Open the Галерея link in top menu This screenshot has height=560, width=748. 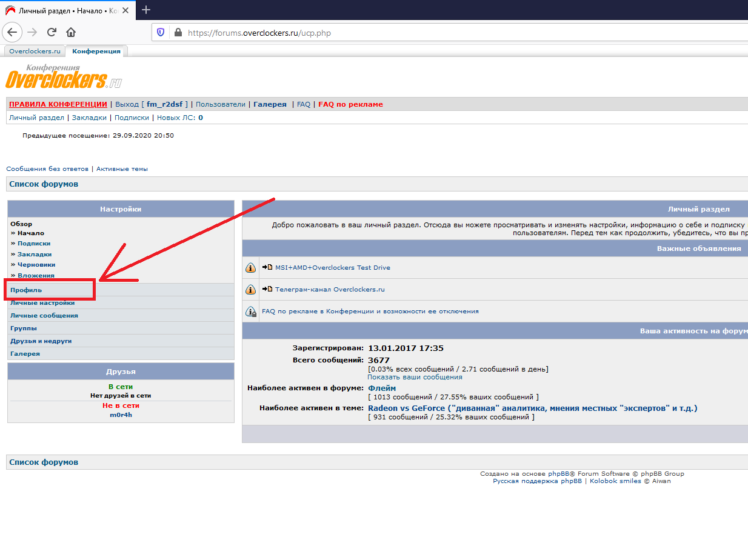pyautogui.click(x=270, y=104)
